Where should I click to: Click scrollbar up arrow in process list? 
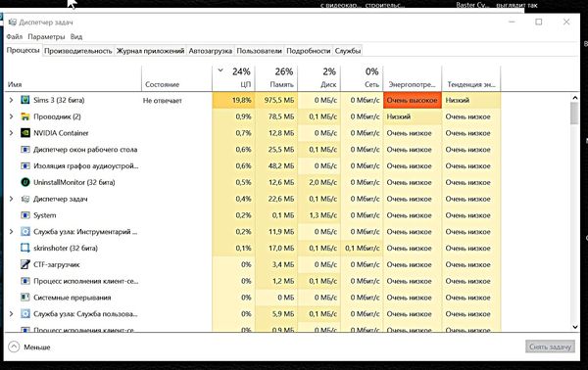click(x=574, y=98)
